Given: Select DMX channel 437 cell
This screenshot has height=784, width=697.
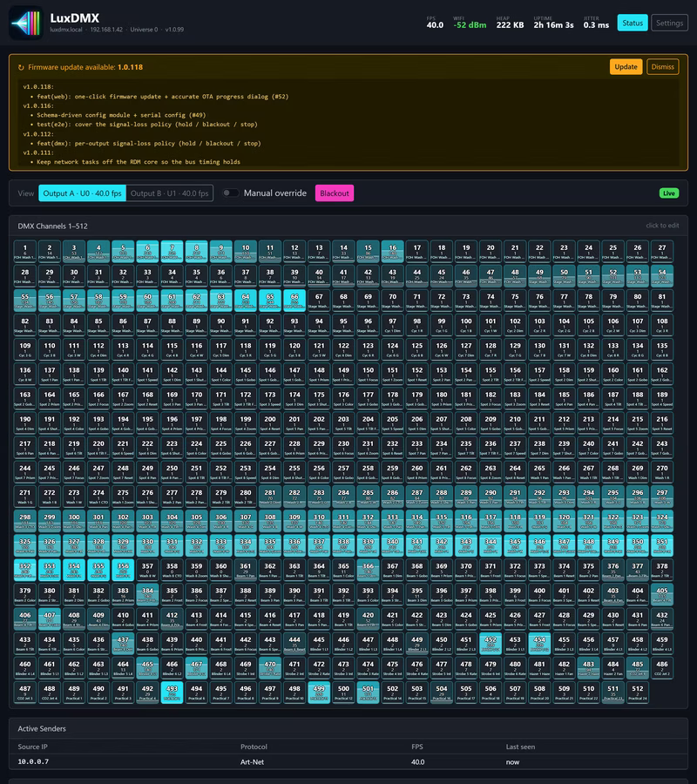Looking at the screenshot, I should click(x=123, y=644).
